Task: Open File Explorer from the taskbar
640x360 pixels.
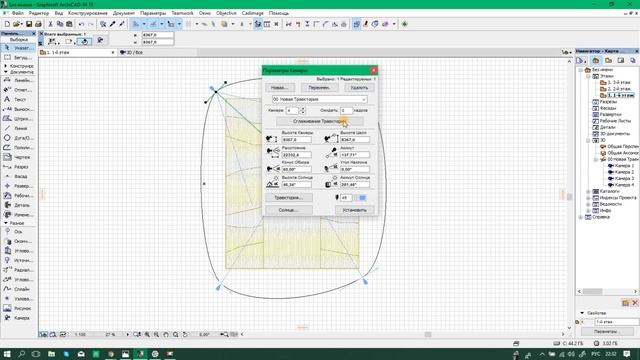Action: click(x=51, y=354)
